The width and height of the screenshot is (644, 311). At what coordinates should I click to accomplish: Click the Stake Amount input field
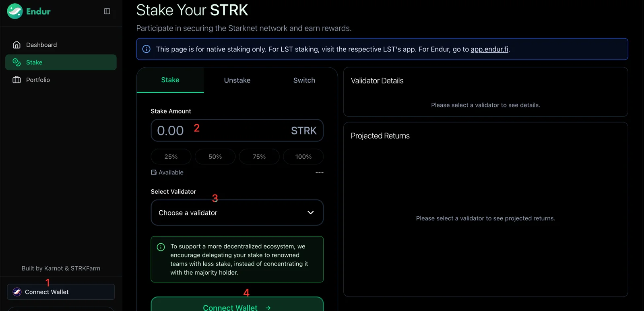[x=237, y=131]
